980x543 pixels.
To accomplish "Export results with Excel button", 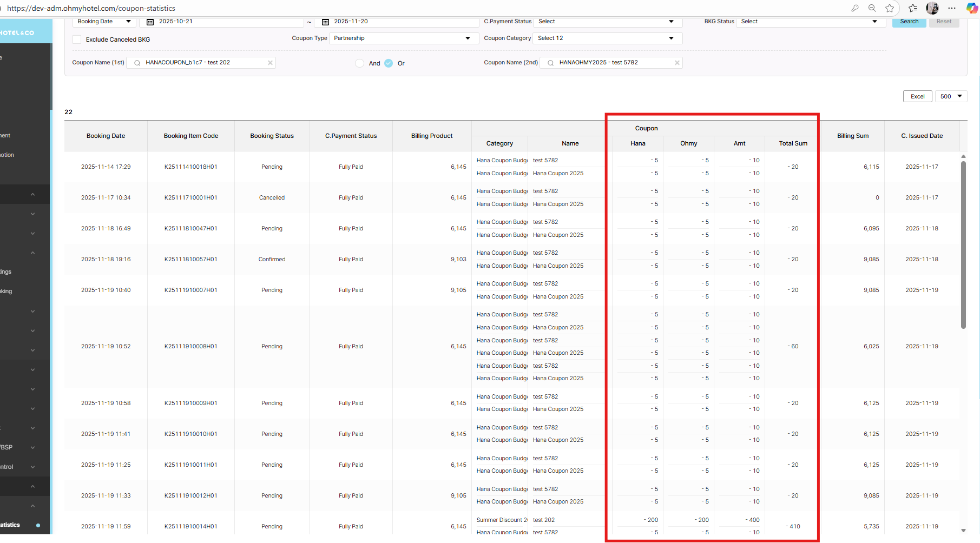I will click(917, 96).
